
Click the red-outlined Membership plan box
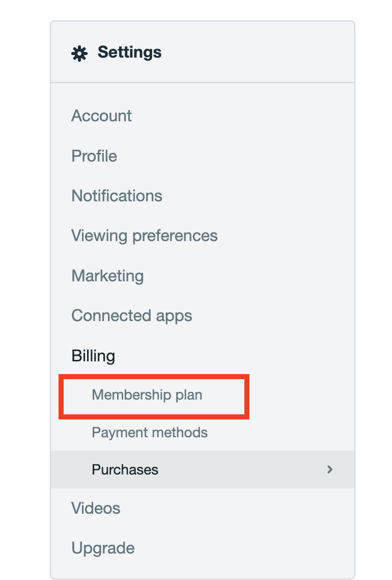point(154,397)
